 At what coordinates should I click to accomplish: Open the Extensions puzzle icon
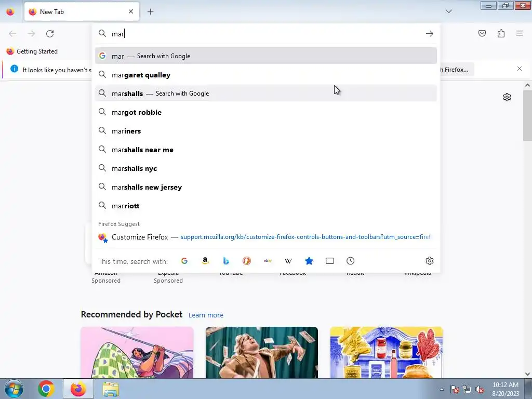click(x=501, y=33)
